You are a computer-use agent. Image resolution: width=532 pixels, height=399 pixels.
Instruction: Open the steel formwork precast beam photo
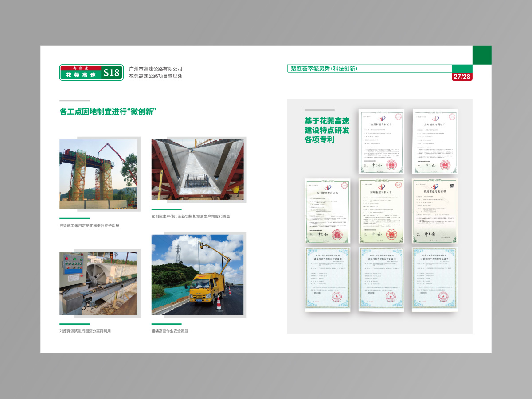coord(197,170)
